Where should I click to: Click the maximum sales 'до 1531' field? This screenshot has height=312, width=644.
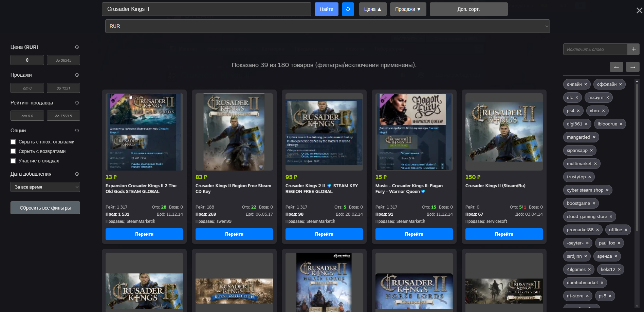tap(63, 88)
